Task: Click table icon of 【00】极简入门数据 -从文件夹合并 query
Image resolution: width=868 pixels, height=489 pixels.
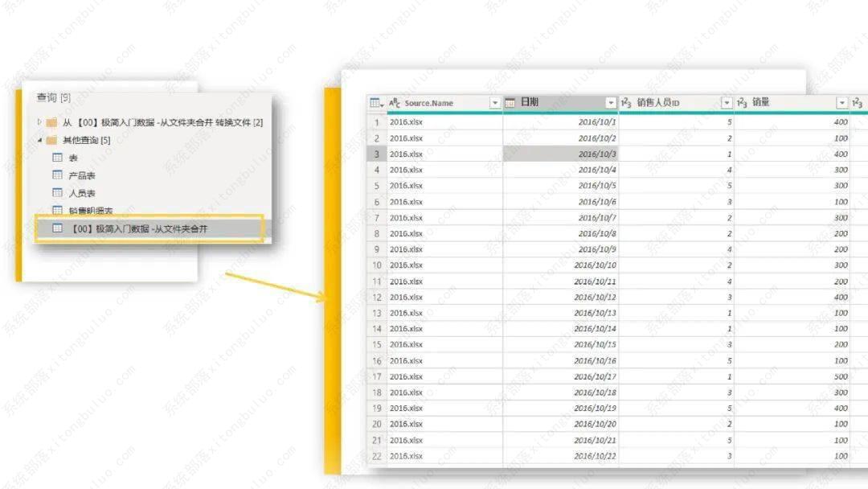Action: click(x=57, y=228)
